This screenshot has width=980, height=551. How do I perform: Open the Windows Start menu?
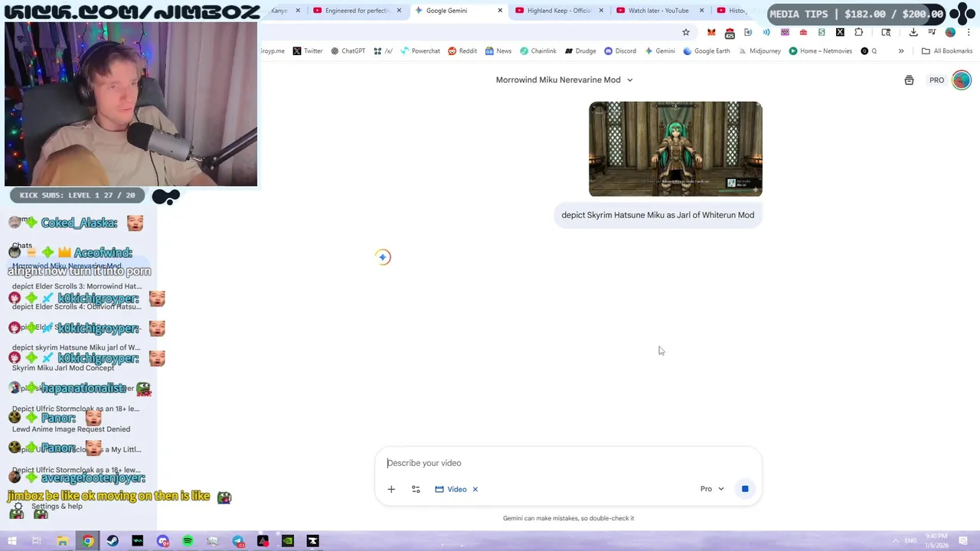tap(12, 541)
